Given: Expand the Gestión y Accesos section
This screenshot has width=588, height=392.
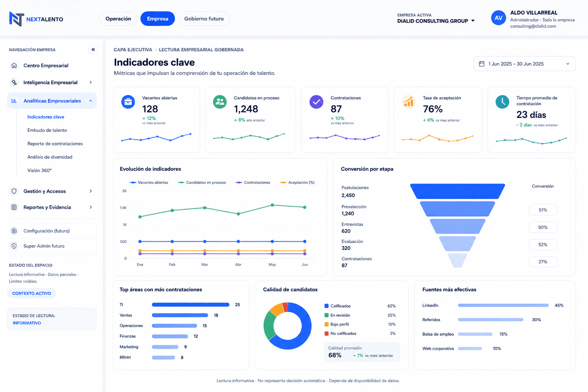Looking at the screenshot, I should click(52, 191).
